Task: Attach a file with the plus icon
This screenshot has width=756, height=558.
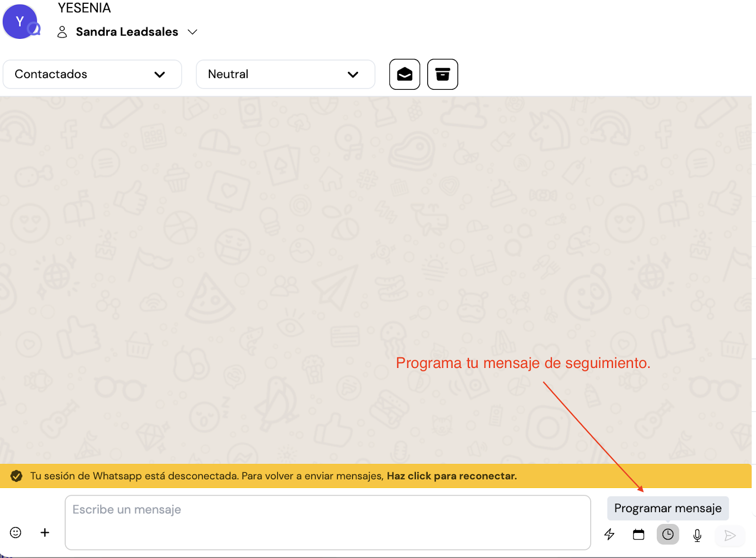Action: point(45,532)
